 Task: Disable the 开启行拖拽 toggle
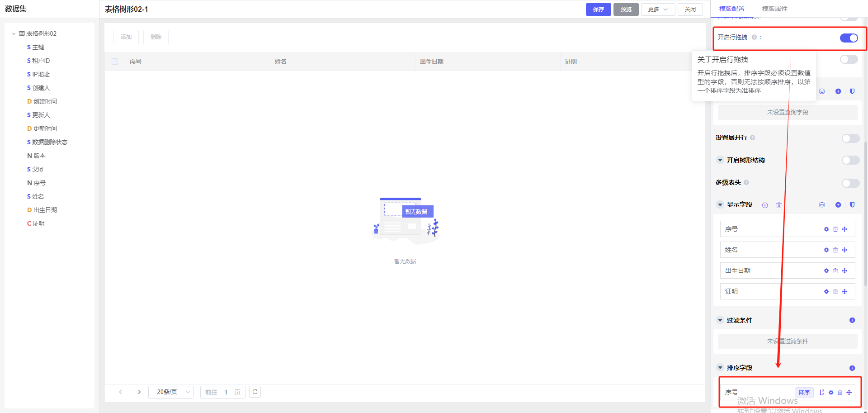tap(849, 38)
